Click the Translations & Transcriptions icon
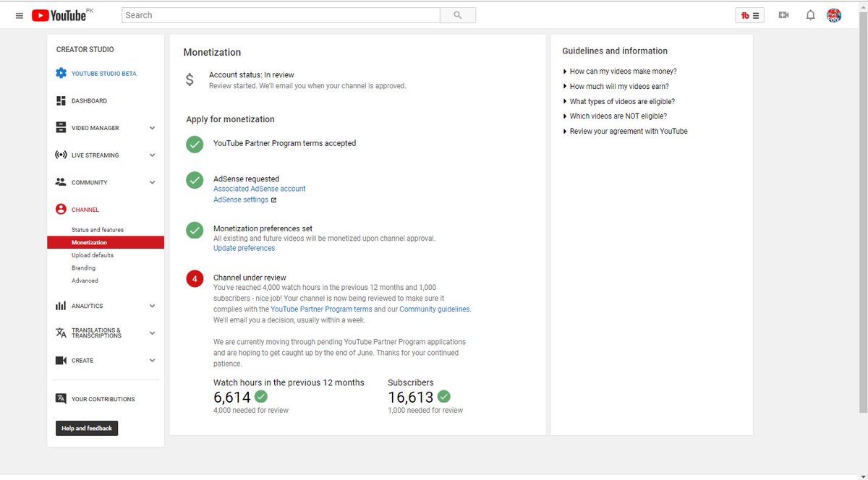The width and height of the screenshot is (868, 480). (61, 333)
